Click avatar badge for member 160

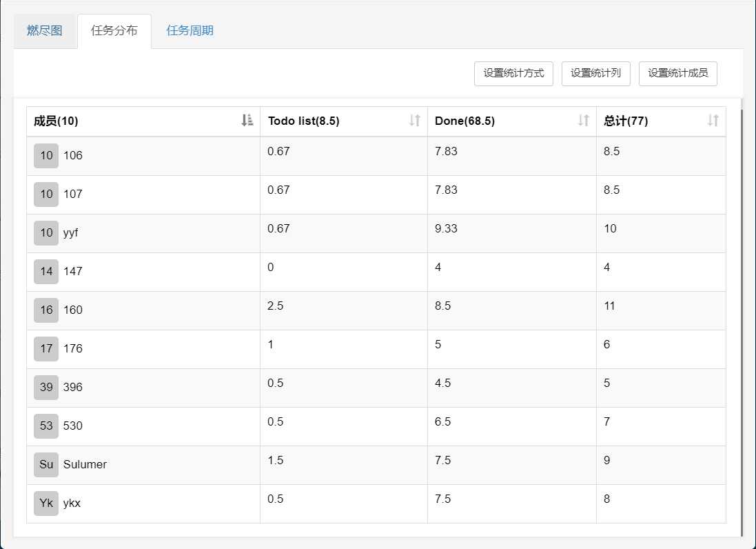pos(46,310)
